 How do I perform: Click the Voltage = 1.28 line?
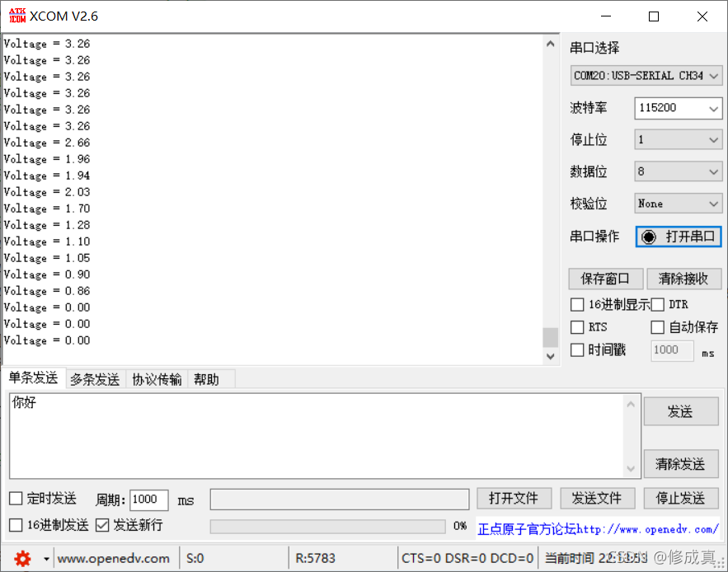coord(47,225)
